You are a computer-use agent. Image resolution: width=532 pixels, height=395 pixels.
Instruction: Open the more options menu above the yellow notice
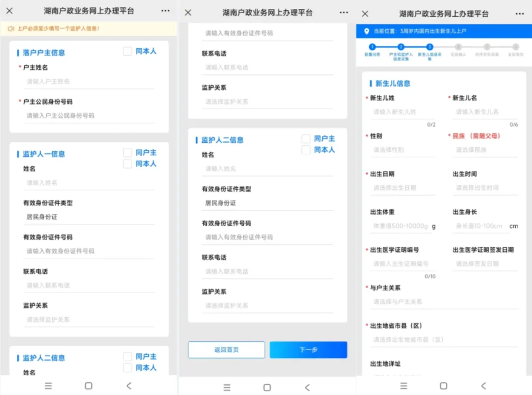coord(166,11)
